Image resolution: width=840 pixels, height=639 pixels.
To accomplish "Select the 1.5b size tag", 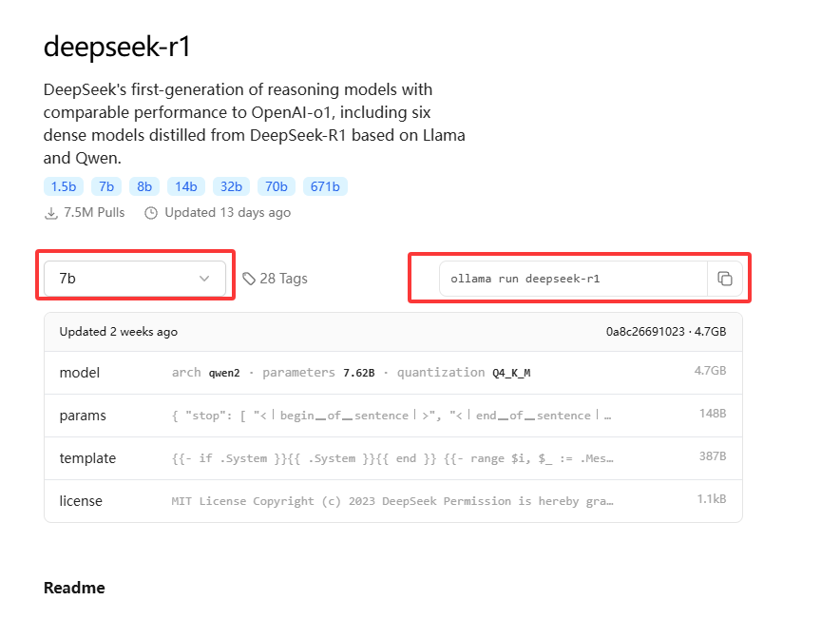I will [x=64, y=186].
